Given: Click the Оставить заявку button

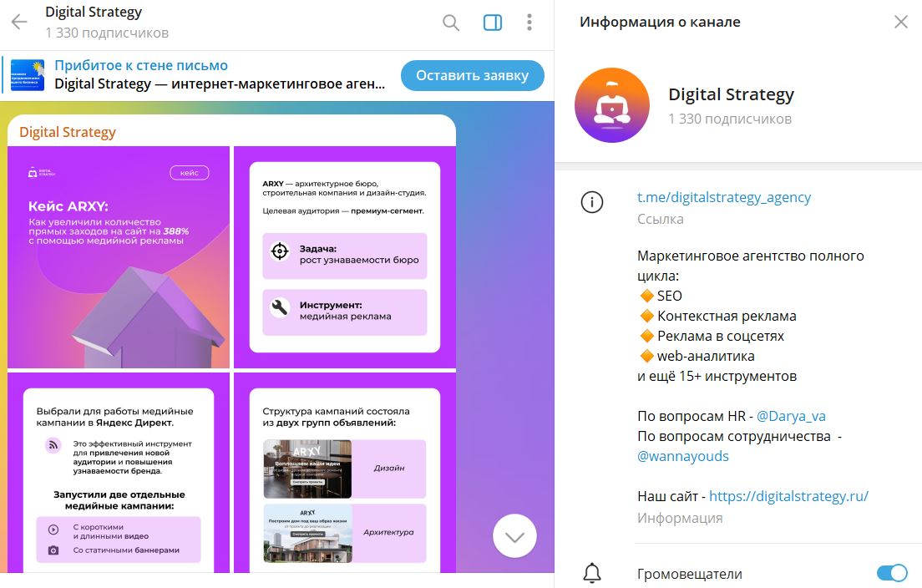Looking at the screenshot, I should [x=472, y=75].
